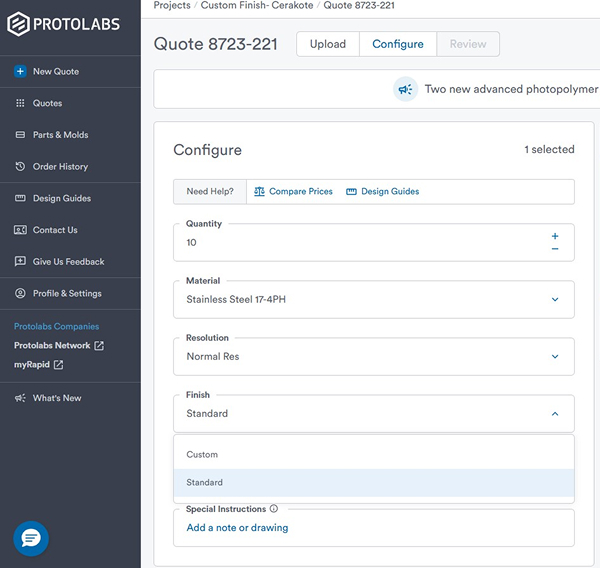Click the Special Instructions info icon
The height and width of the screenshot is (568, 600).
tap(274, 509)
